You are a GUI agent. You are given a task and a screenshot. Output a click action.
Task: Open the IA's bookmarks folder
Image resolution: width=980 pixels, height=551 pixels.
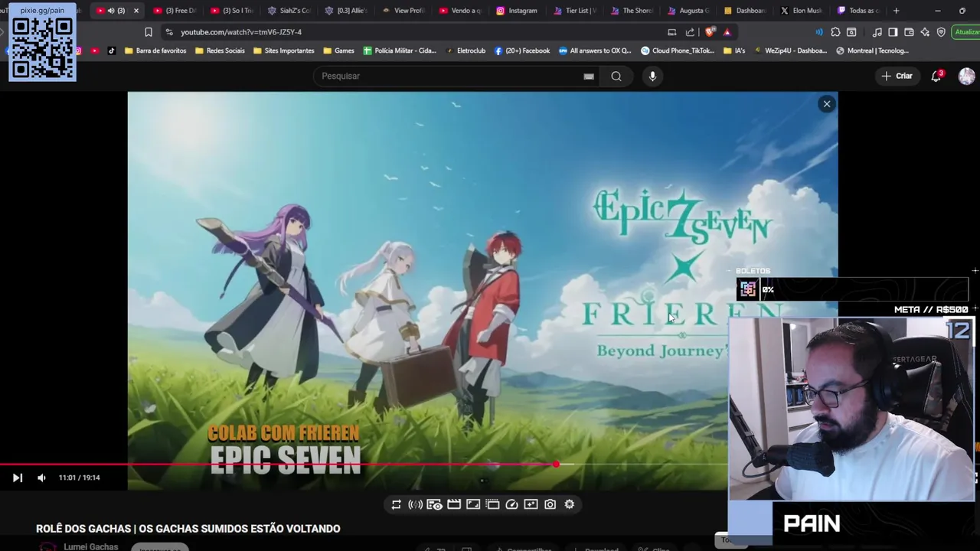click(x=733, y=51)
